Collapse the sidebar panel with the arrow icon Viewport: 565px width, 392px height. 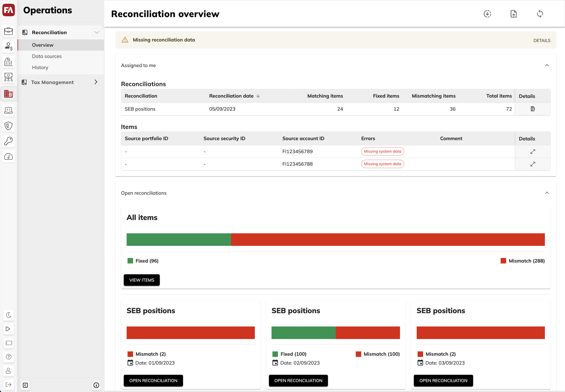click(x=25, y=385)
